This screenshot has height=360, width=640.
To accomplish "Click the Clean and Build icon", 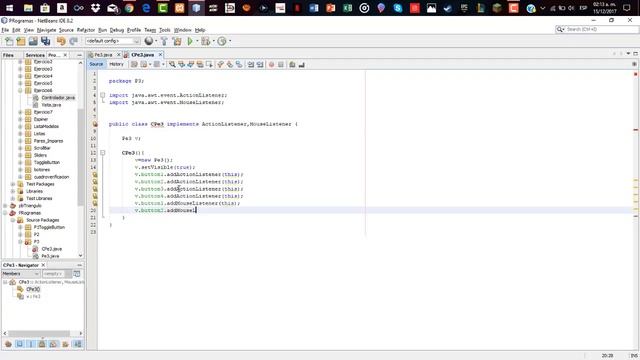I will [x=177, y=41].
